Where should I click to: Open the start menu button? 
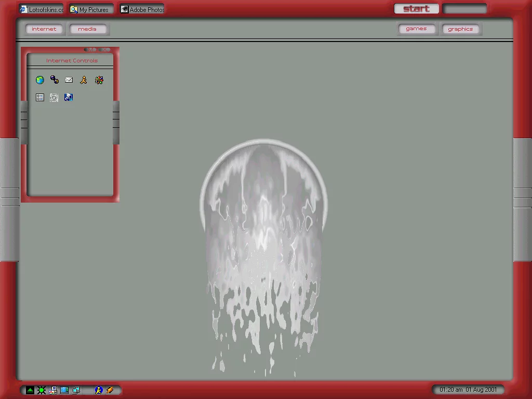click(416, 9)
